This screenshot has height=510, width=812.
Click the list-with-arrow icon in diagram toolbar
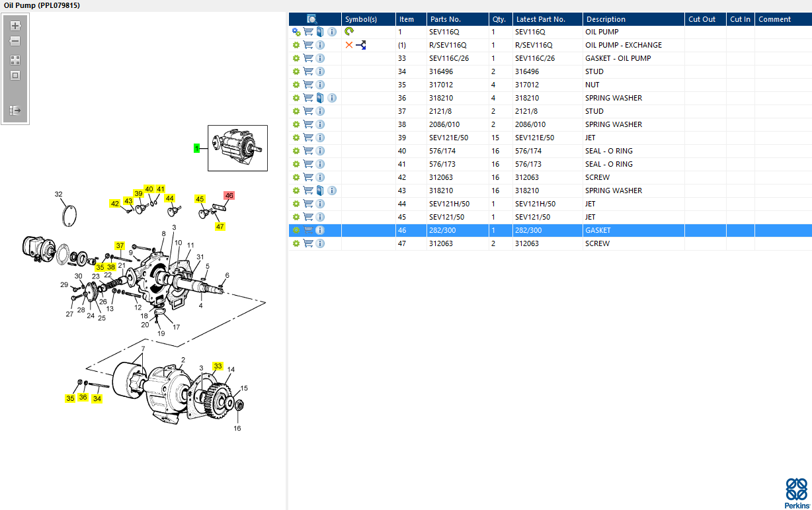pos(15,110)
